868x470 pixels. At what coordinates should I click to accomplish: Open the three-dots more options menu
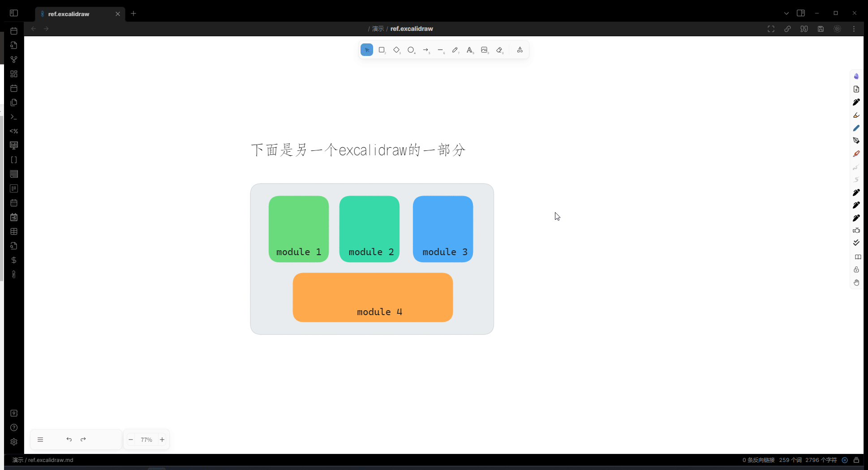coord(854,29)
